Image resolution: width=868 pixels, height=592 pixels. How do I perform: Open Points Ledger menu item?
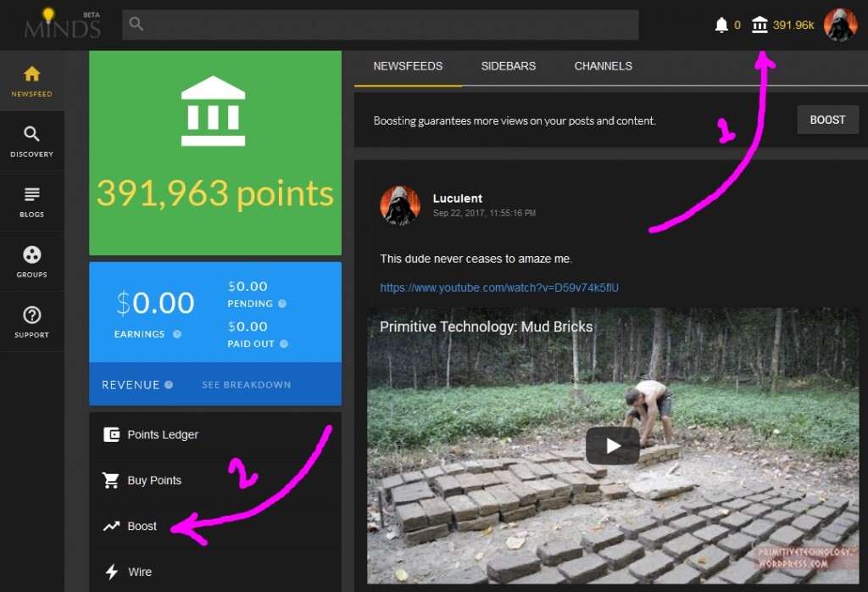point(162,434)
